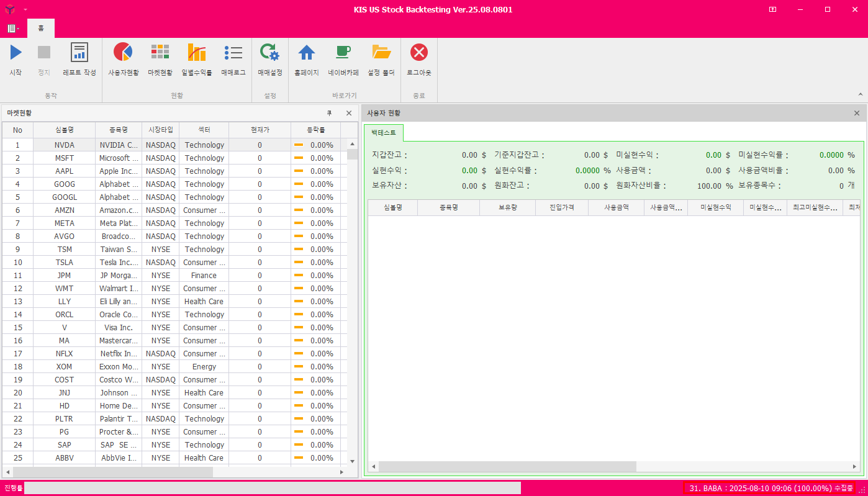Select the AAPL symbol cell
The image size is (868, 496).
pos(65,171)
